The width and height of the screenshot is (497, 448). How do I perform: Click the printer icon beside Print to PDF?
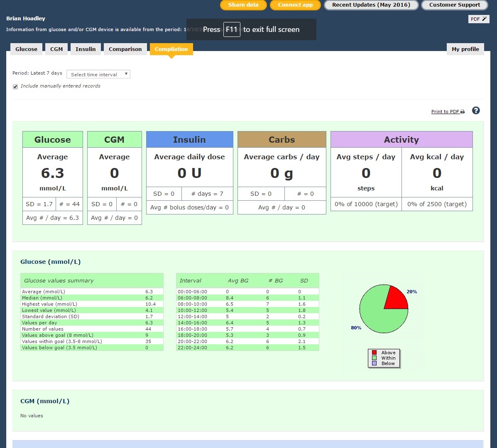[x=463, y=112]
